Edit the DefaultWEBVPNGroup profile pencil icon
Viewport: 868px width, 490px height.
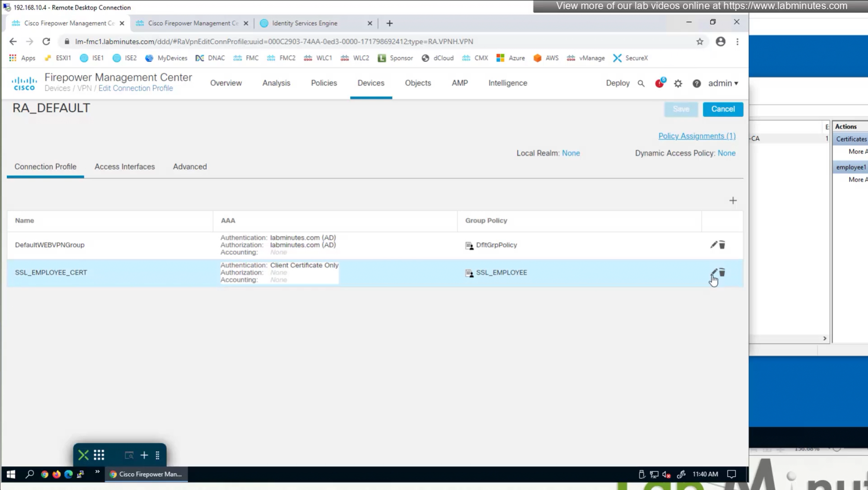tap(713, 245)
